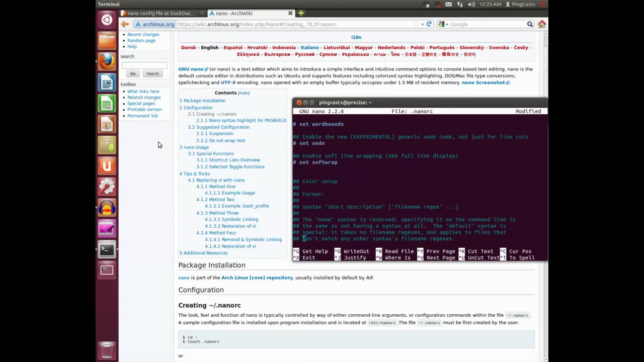Show the clock and calendar menu

490,5
